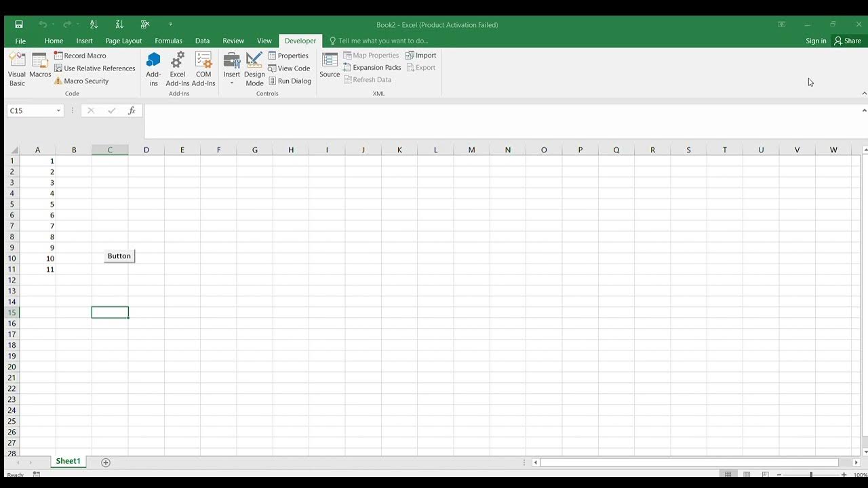Click the zoom slider in the status bar

click(811, 474)
